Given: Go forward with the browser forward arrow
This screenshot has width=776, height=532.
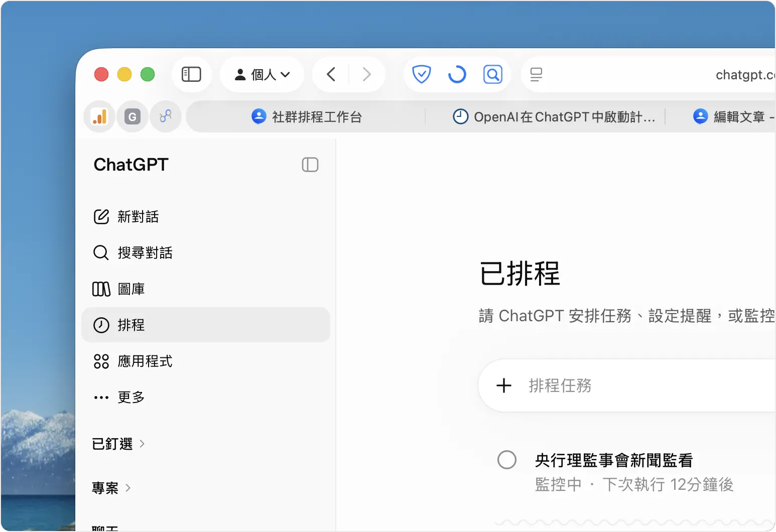Looking at the screenshot, I should 367,74.
